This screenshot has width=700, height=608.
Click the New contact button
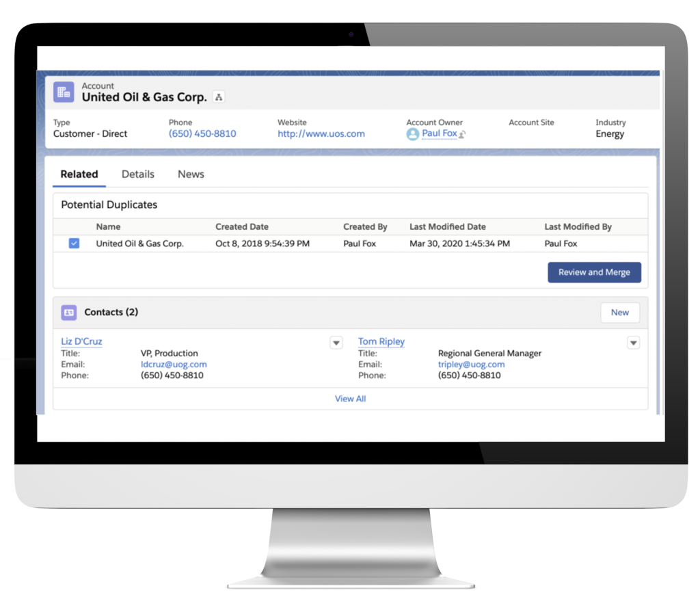tap(619, 313)
